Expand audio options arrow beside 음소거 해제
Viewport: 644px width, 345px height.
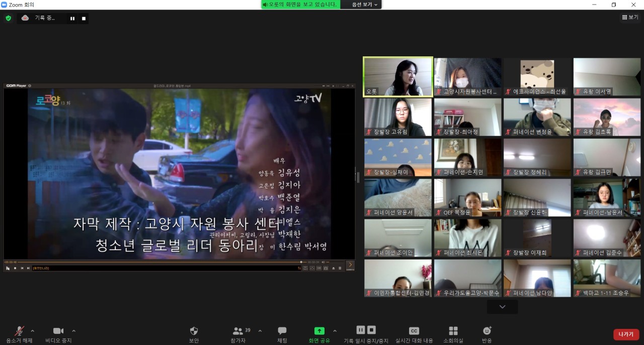[x=33, y=331]
